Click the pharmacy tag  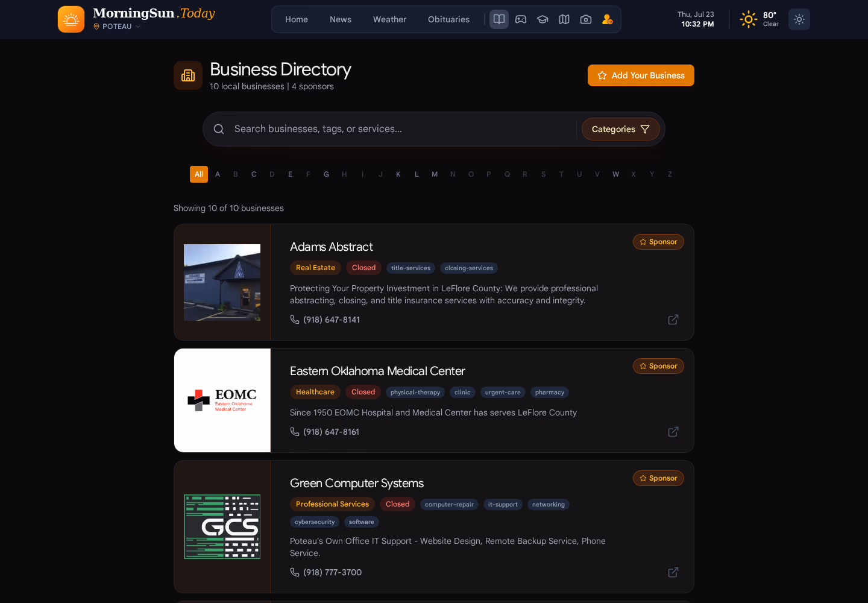click(550, 393)
